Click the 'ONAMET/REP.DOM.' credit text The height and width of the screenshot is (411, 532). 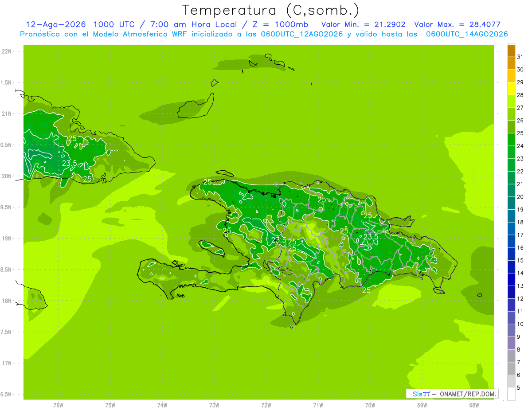(467, 394)
